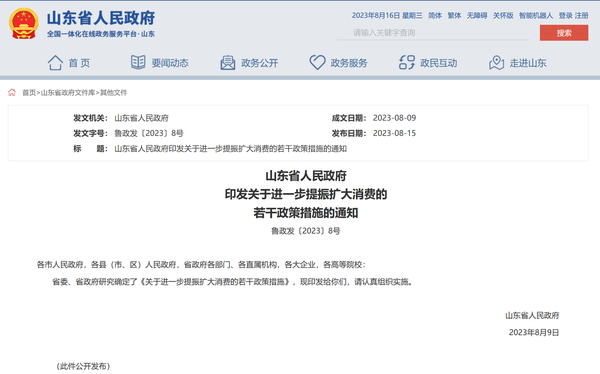The height and width of the screenshot is (374, 600).
Task: Switch to 繁体 traditional Chinese
Action: point(454,16)
